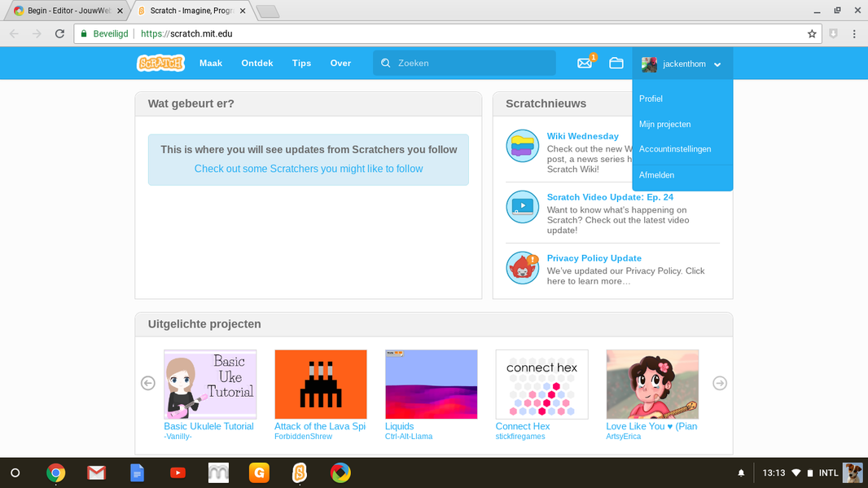Open the Liquids project thumbnail
The width and height of the screenshot is (868, 488).
tap(432, 385)
